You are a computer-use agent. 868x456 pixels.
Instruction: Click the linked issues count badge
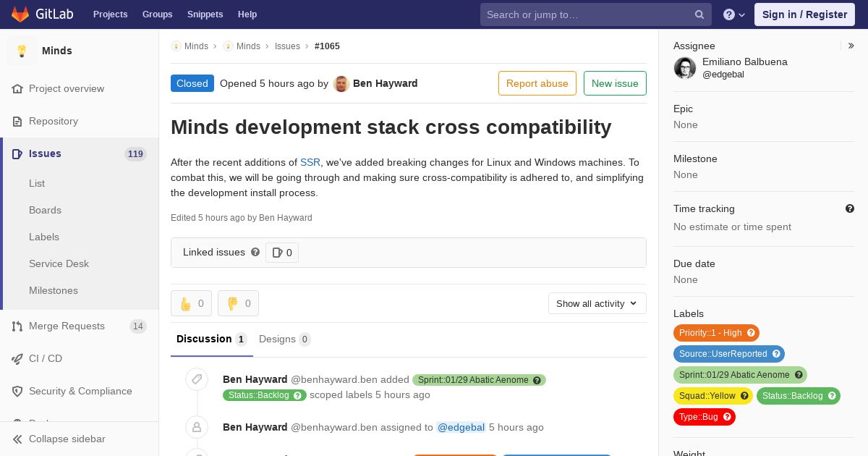pyautogui.click(x=282, y=253)
